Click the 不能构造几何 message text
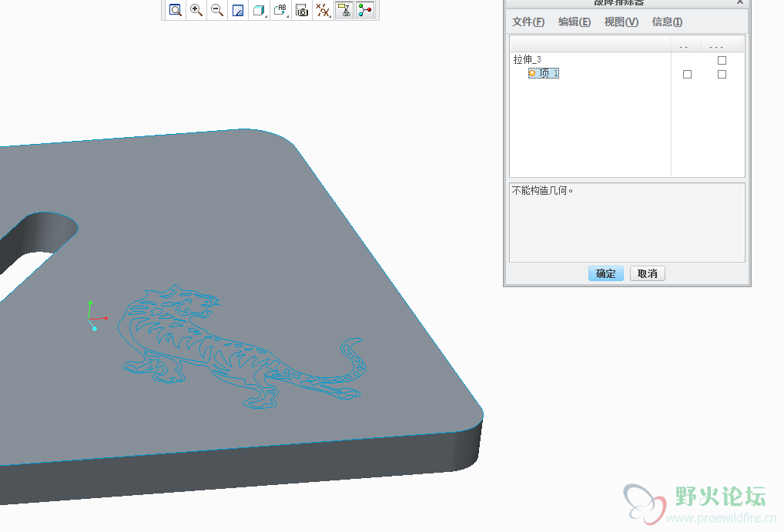 (542, 190)
